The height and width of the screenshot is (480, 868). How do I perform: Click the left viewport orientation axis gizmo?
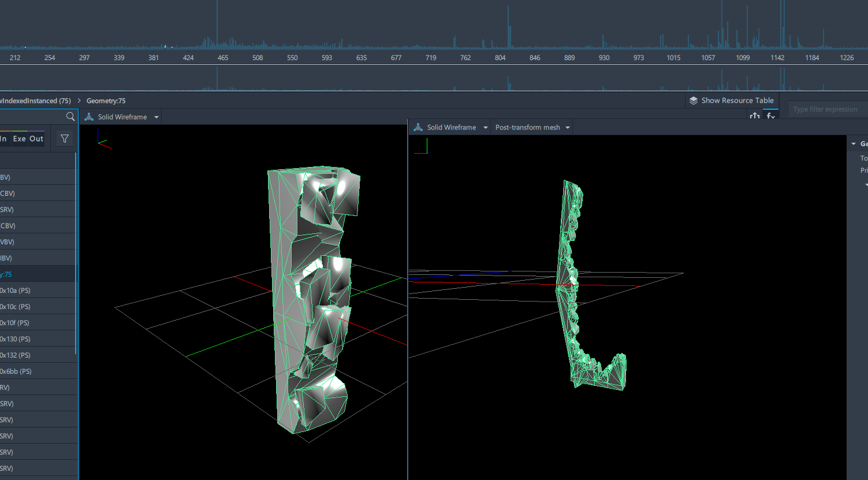tap(104, 143)
